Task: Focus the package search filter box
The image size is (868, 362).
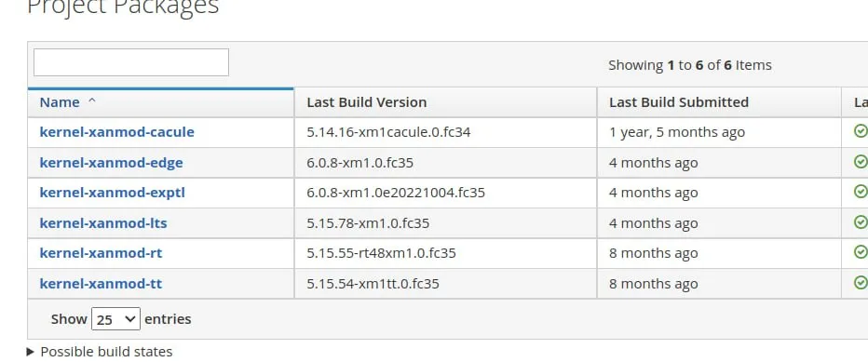Action: point(131,62)
